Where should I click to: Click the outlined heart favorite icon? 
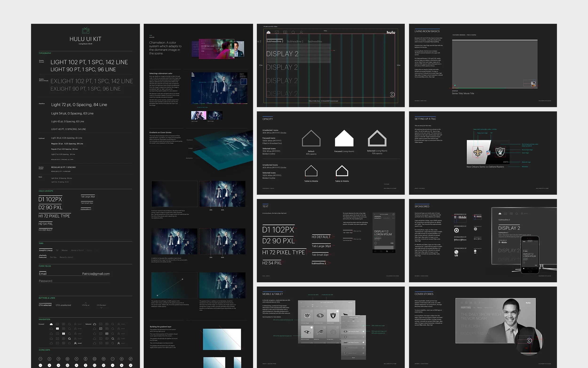[103, 359]
